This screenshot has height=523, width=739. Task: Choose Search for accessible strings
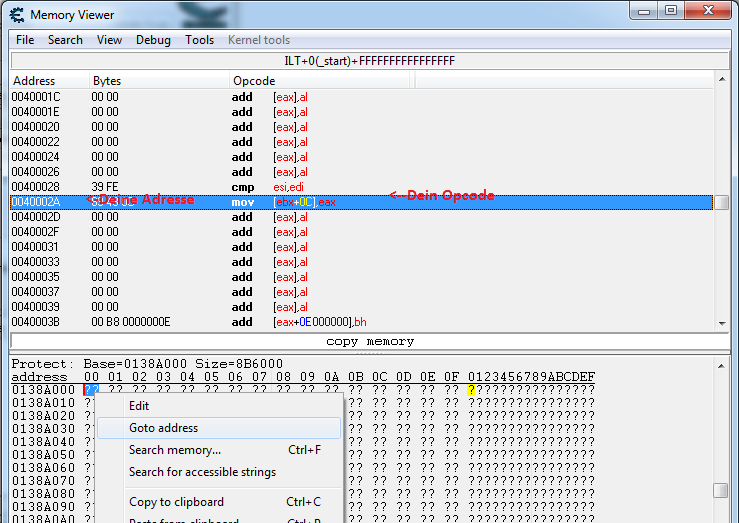coord(202,472)
